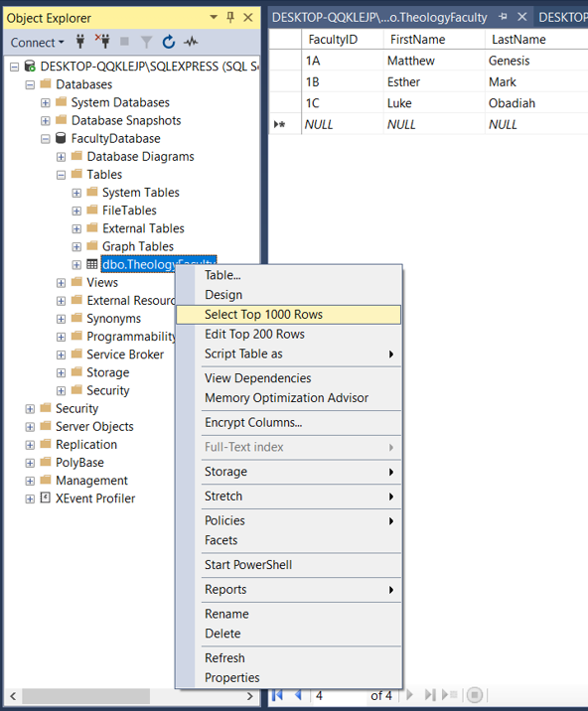This screenshot has height=711, width=588.
Task: Select the Matthew cell
Action: tap(434, 61)
